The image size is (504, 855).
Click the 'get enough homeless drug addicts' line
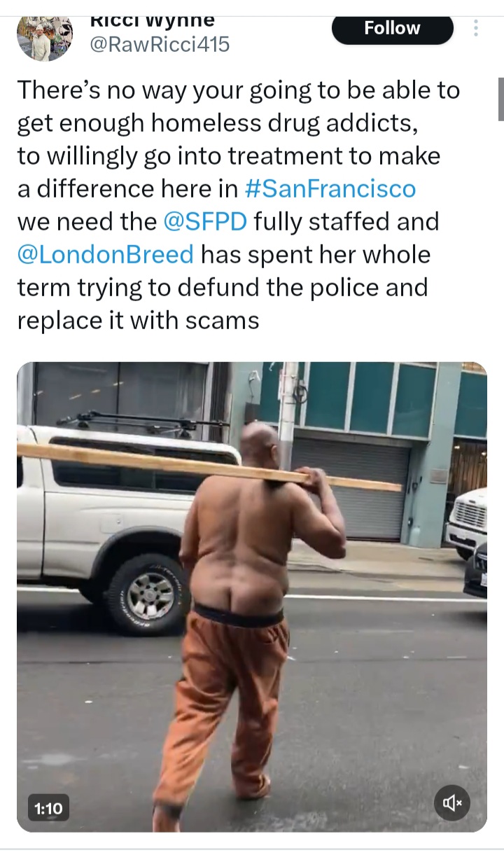point(218,123)
